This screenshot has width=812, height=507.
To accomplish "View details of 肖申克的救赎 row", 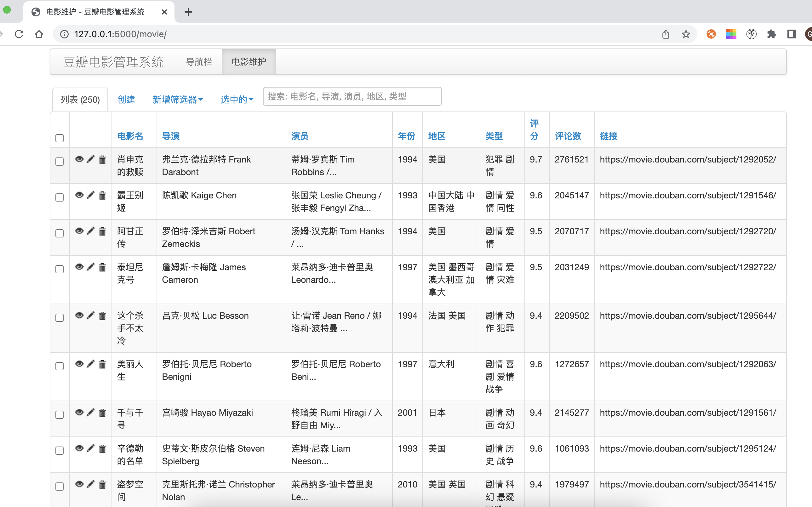I will [x=79, y=159].
